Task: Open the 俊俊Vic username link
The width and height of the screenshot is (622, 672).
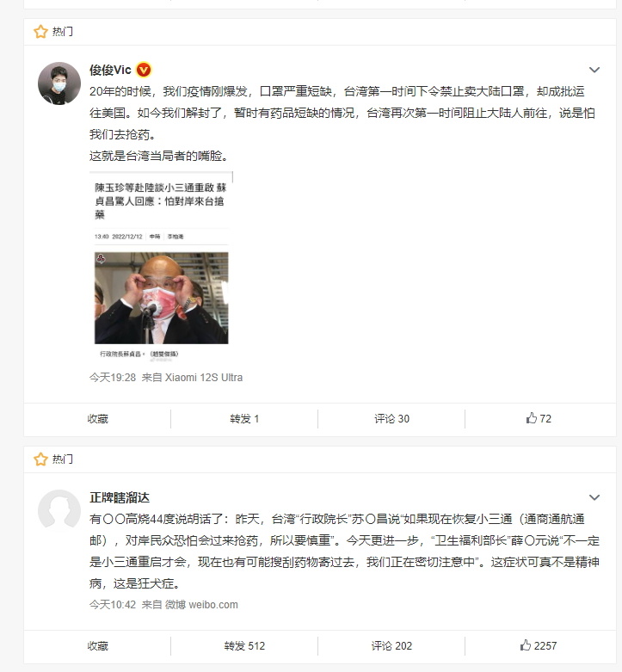Action: [x=110, y=70]
